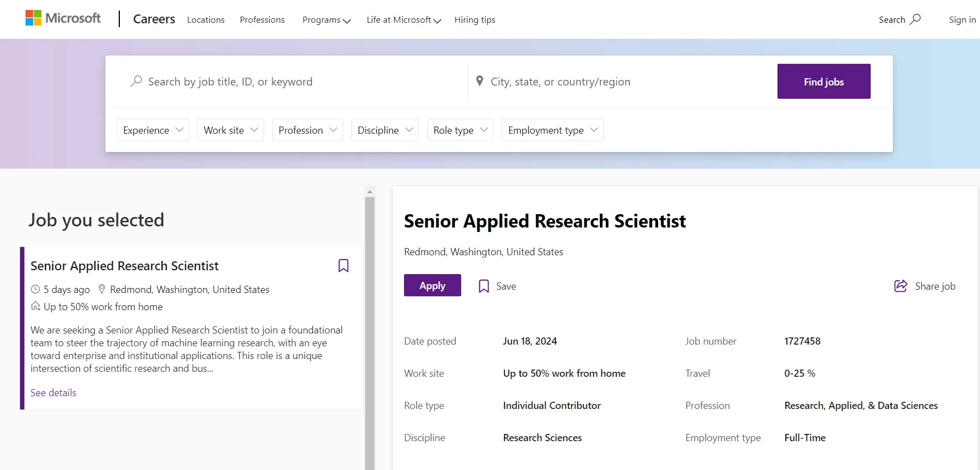
Task: Click Sign in
Action: point(962,20)
